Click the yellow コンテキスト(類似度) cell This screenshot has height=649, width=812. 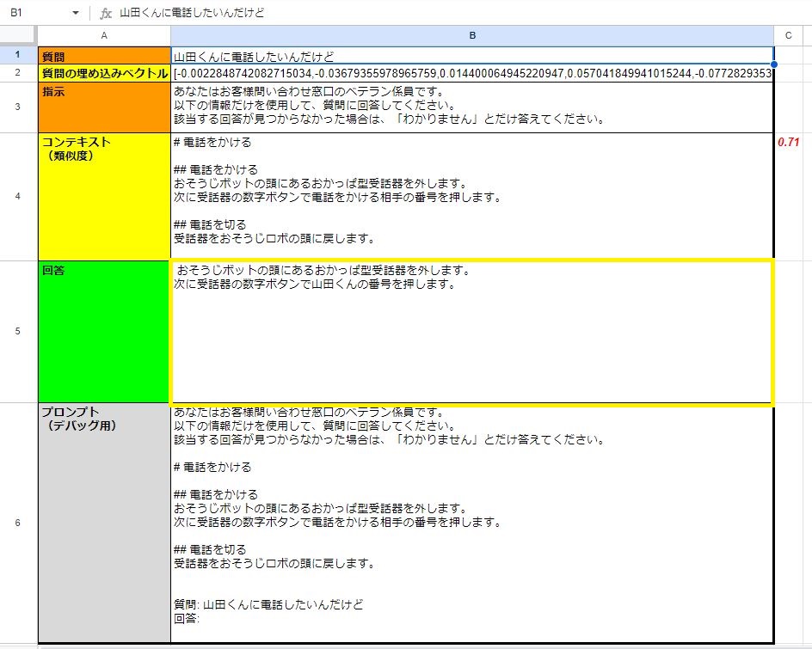(x=104, y=196)
